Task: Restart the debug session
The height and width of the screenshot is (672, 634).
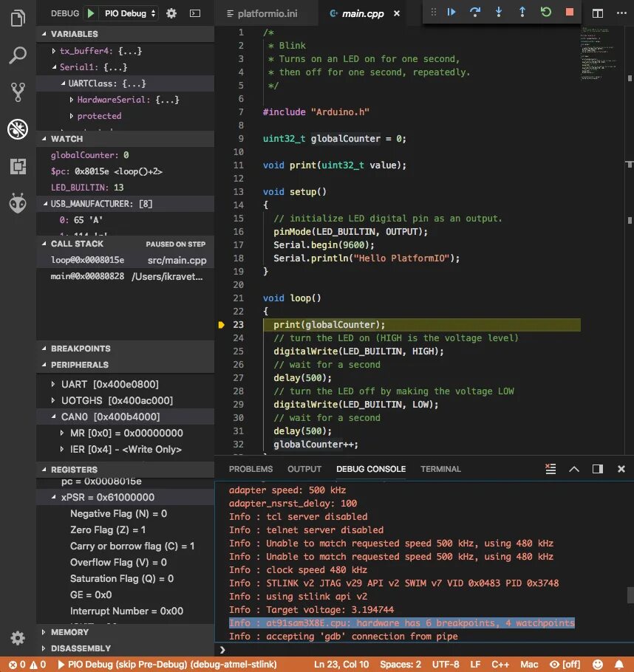Action: (545, 12)
